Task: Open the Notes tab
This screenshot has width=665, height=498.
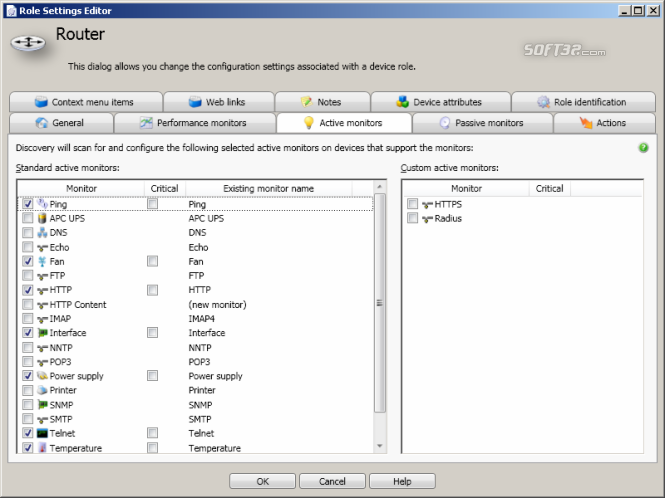Action: [x=322, y=102]
